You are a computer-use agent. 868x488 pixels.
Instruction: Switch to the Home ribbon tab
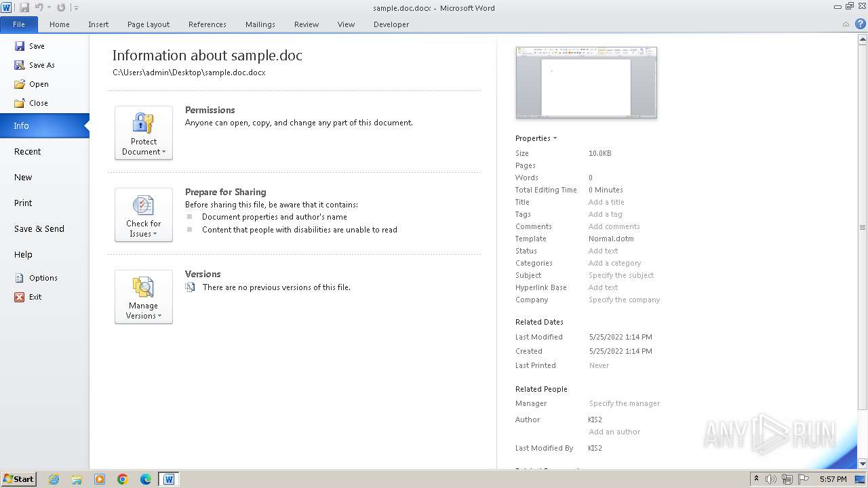click(60, 24)
